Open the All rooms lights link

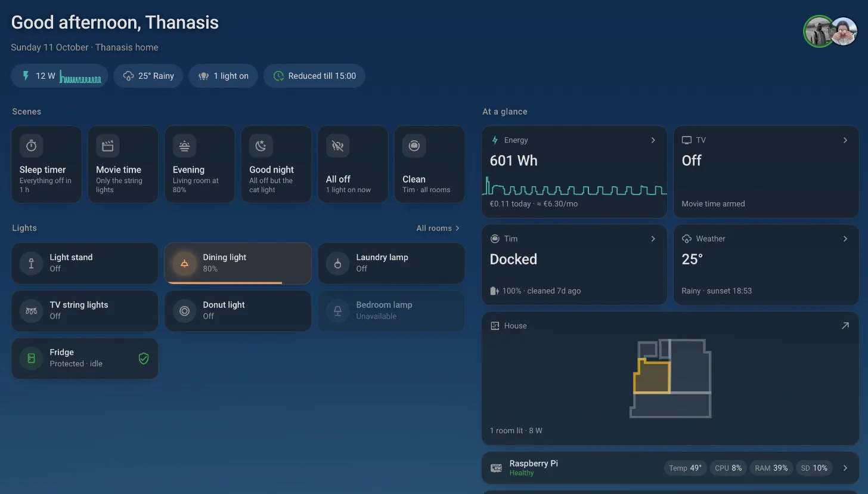438,228
